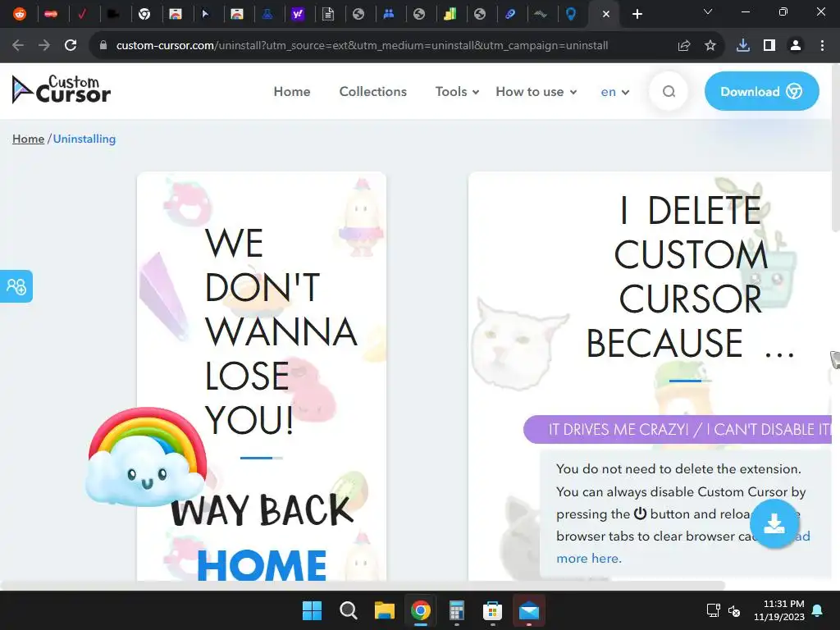Click the Chrome taskbar icon

(x=421, y=610)
